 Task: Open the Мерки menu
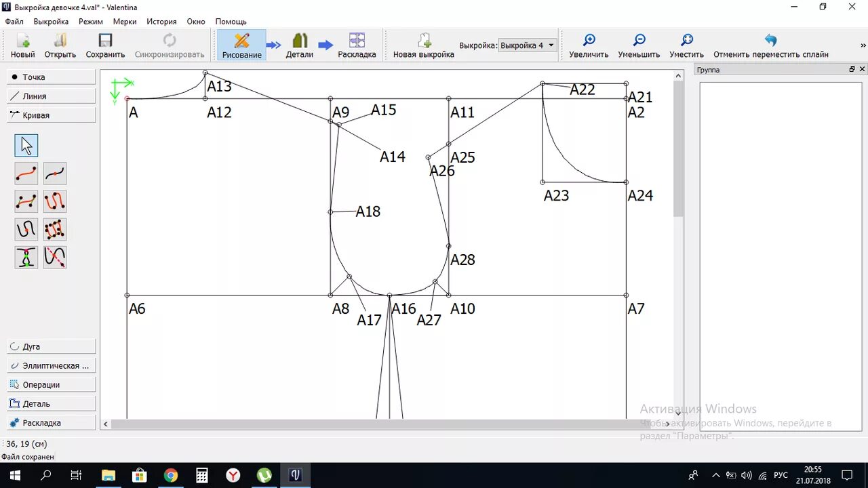125,22
